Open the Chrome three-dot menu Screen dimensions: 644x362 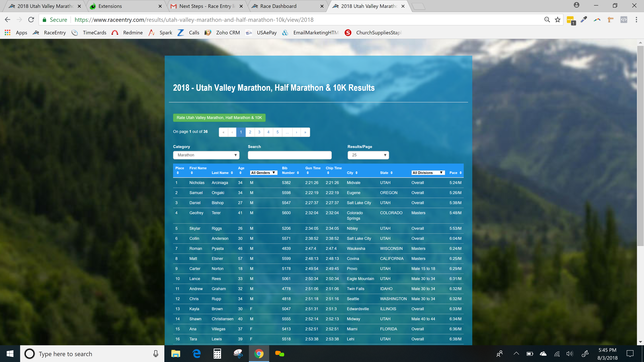pos(636,20)
